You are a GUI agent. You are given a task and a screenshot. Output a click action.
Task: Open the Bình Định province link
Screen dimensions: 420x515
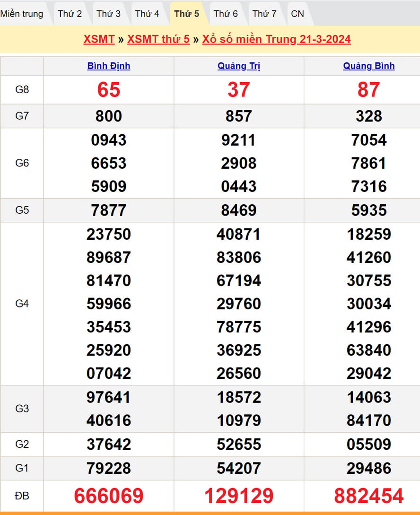pos(109,66)
